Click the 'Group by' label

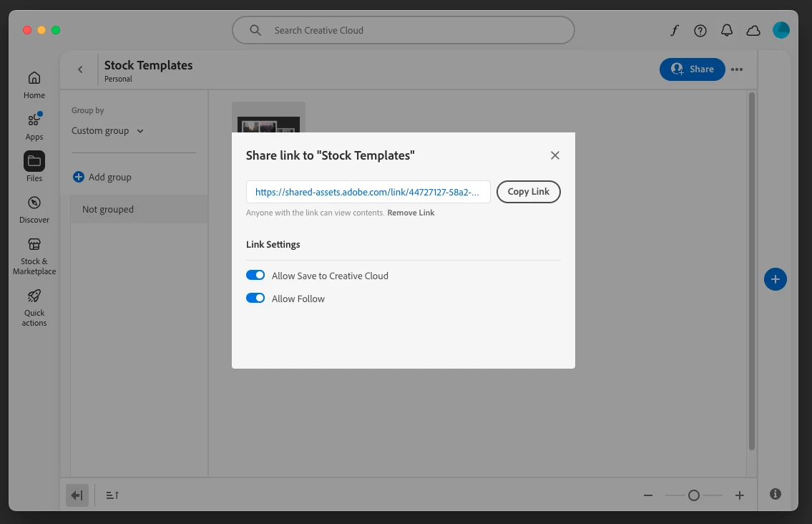tap(87, 110)
